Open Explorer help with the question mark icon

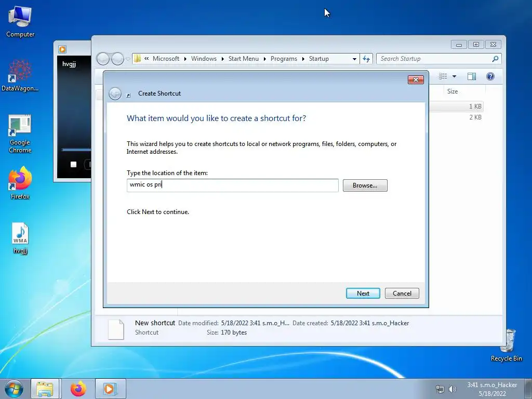point(490,76)
